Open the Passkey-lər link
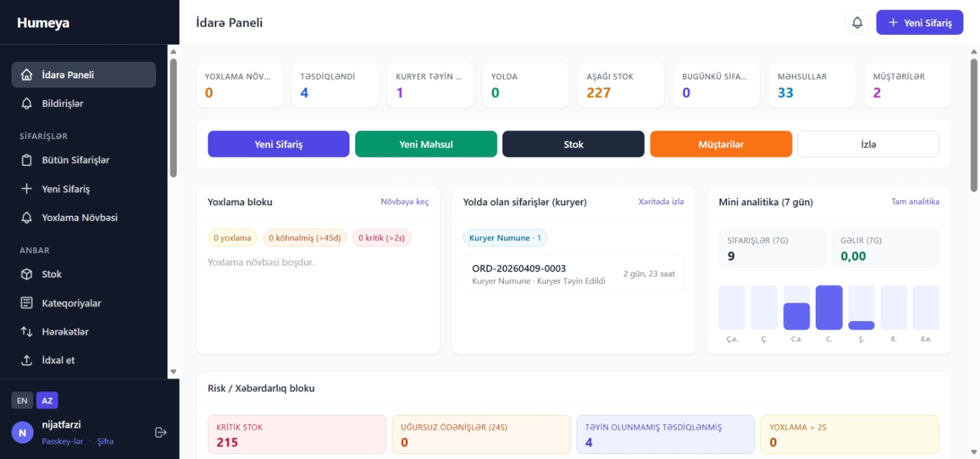The height and width of the screenshot is (459, 980). (x=62, y=441)
